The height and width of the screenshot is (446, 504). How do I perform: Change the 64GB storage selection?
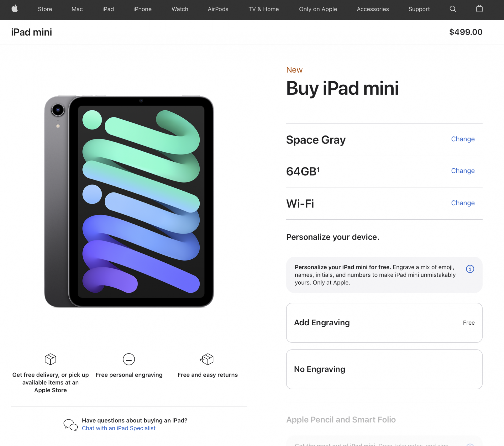(463, 171)
